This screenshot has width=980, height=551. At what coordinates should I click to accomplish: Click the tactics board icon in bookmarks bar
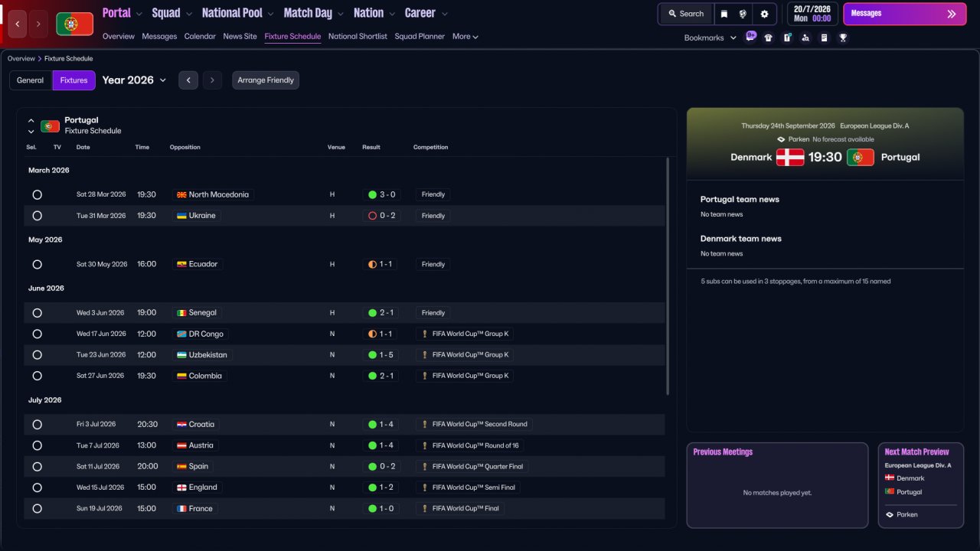point(787,37)
